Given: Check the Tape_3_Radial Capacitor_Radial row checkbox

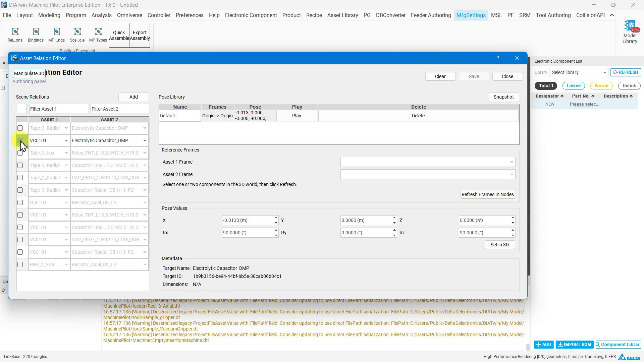Looking at the screenshot, I should click(20, 190).
